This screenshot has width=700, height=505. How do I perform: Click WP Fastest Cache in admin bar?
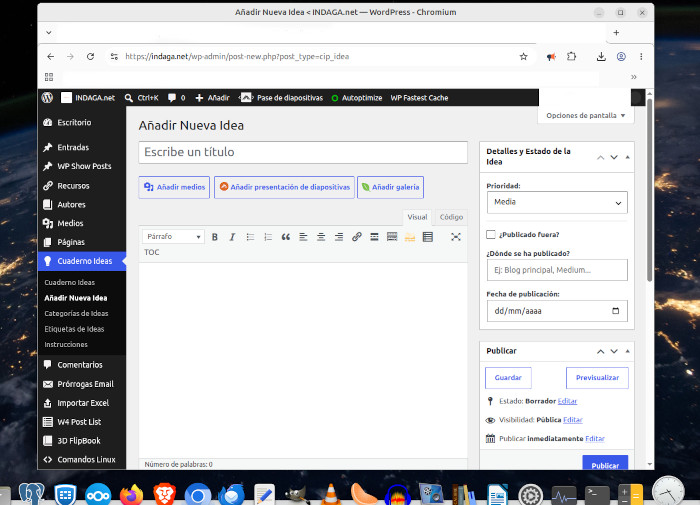pyautogui.click(x=419, y=98)
